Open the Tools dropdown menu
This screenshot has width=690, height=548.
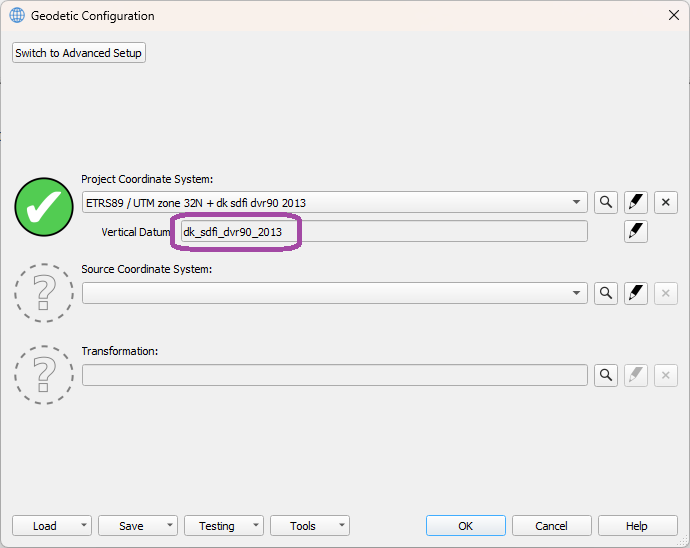pos(341,526)
